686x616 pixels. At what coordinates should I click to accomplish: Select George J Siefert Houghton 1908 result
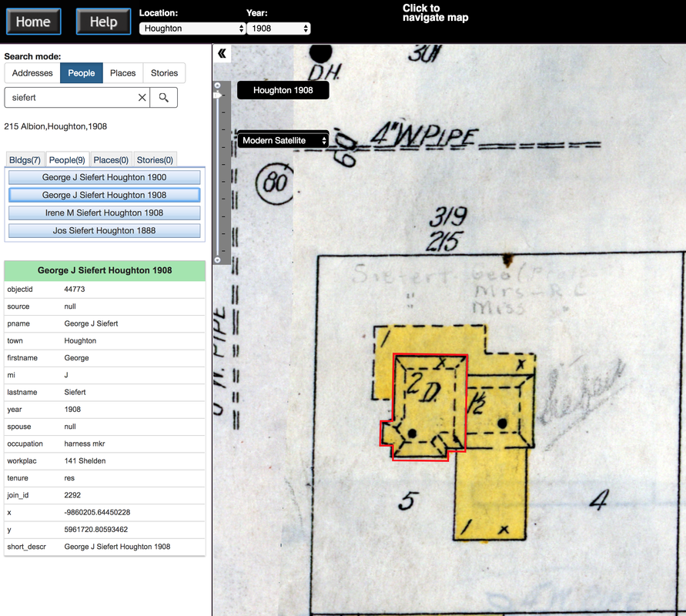tap(105, 195)
